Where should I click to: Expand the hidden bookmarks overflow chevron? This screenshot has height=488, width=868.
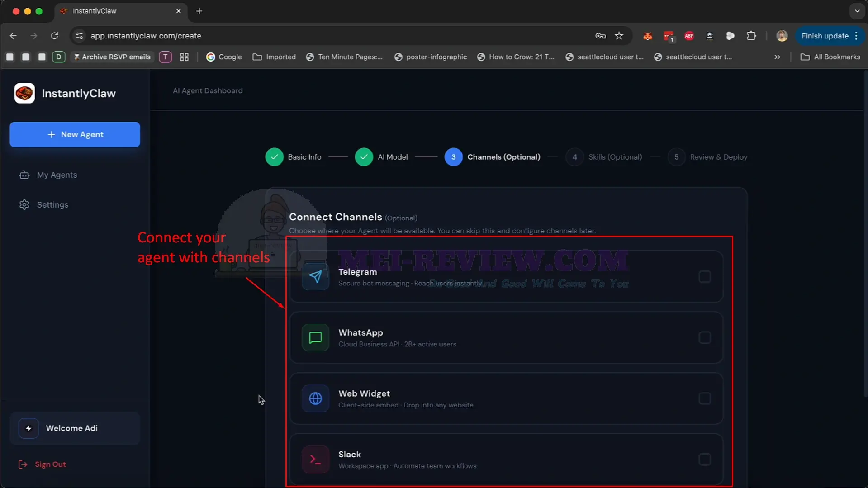click(x=777, y=57)
